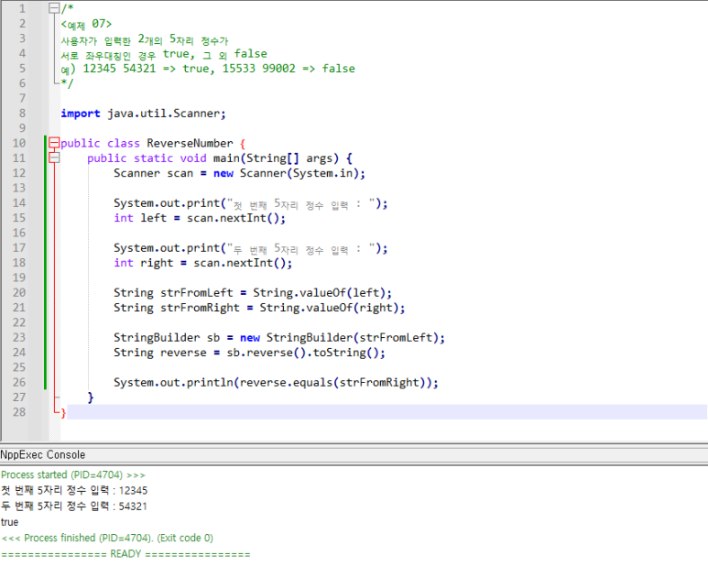Collapse the comment block fold at line 1

click(x=54, y=7)
